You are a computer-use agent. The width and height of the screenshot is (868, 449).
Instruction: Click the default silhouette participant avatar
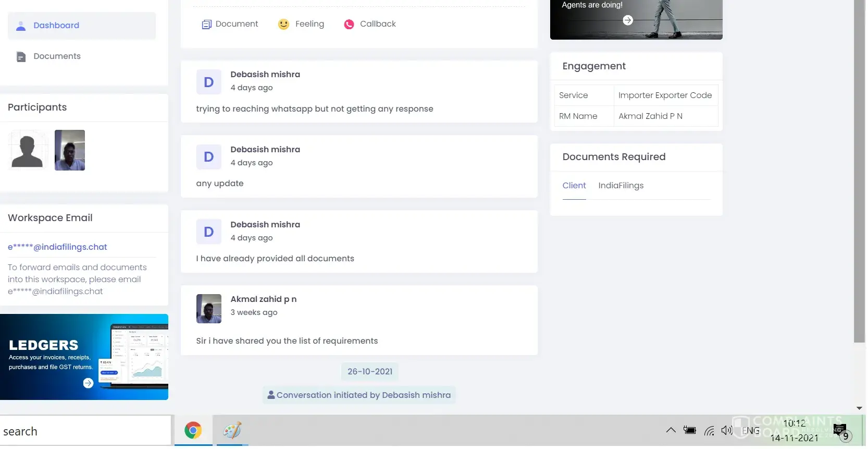tap(27, 150)
